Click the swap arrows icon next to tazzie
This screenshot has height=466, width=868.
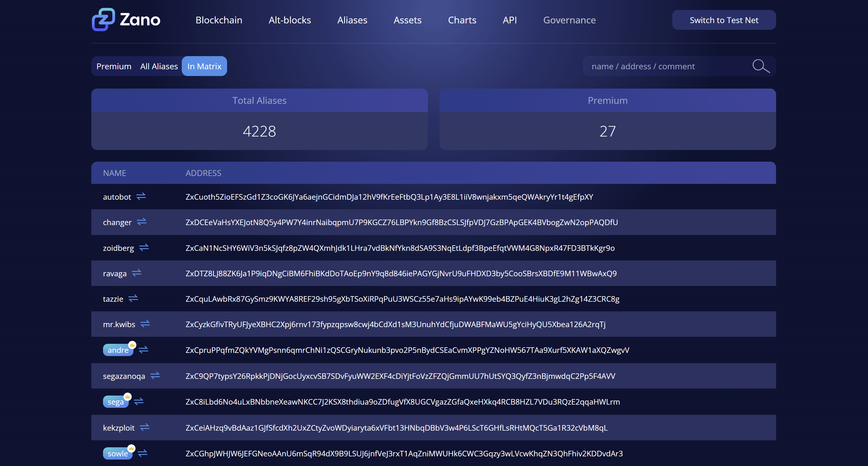point(133,299)
